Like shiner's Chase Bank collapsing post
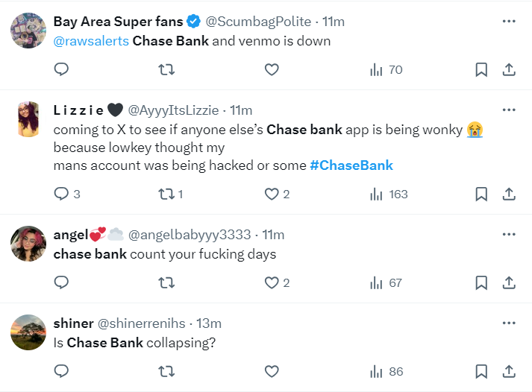 (x=272, y=370)
